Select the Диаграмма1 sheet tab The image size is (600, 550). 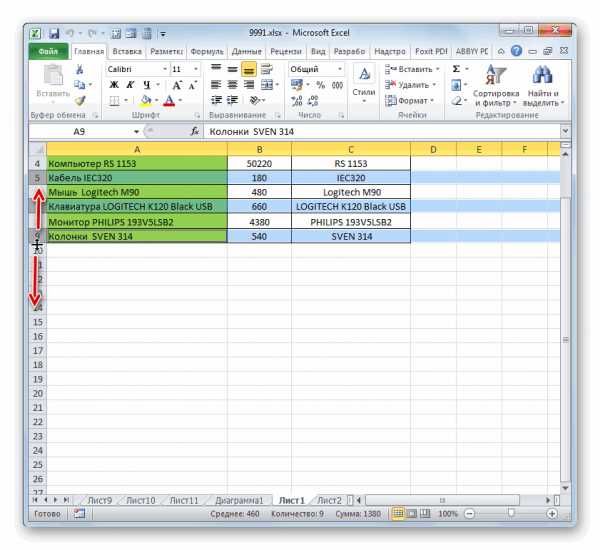click(239, 500)
